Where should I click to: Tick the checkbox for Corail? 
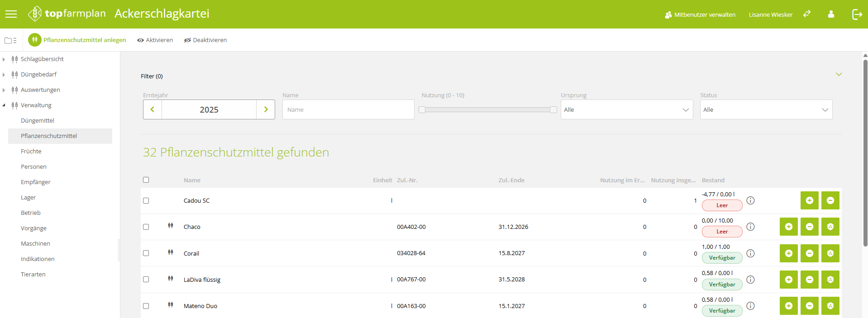146,253
